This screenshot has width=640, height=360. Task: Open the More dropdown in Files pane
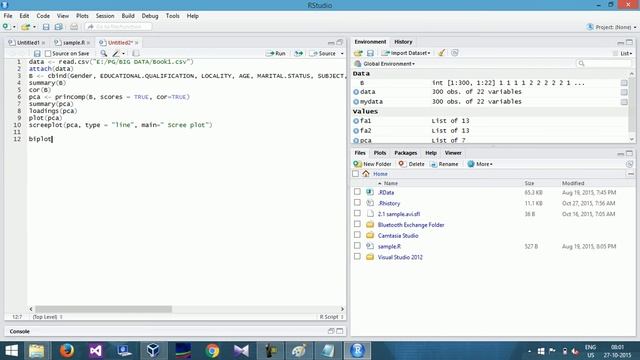(x=480, y=164)
